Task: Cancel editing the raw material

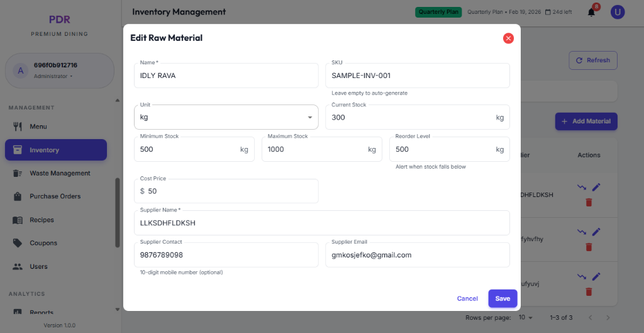Action: pyautogui.click(x=467, y=298)
